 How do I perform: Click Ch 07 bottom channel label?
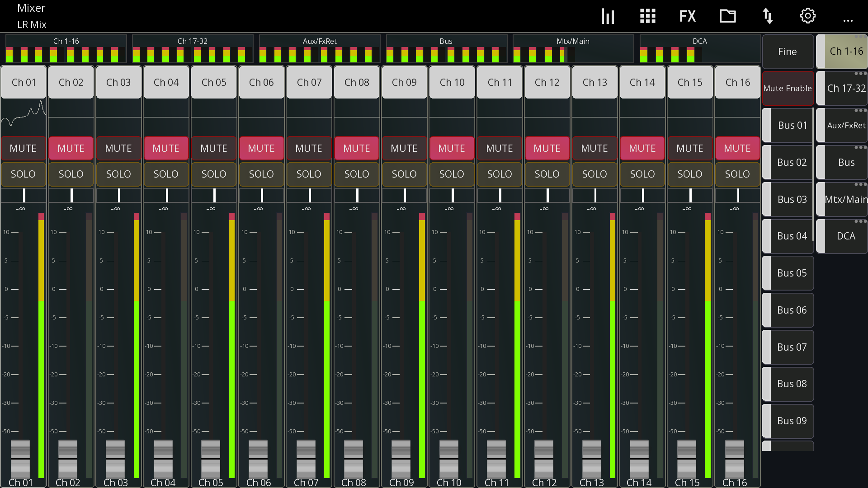point(306,483)
